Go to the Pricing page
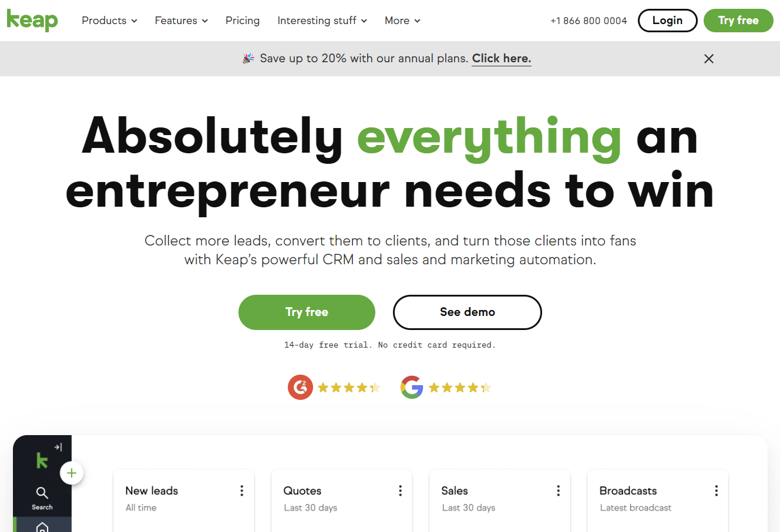 tap(243, 21)
